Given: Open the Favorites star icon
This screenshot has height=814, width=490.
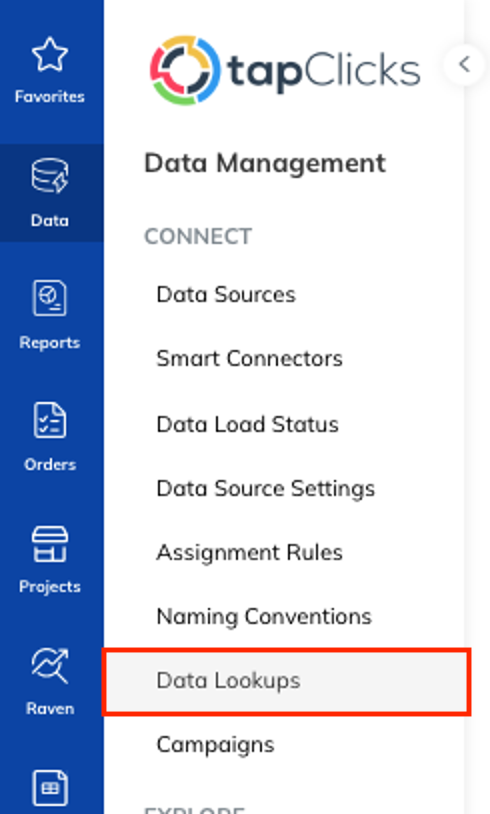Looking at the screenshot, I should [x=50, y=54].
